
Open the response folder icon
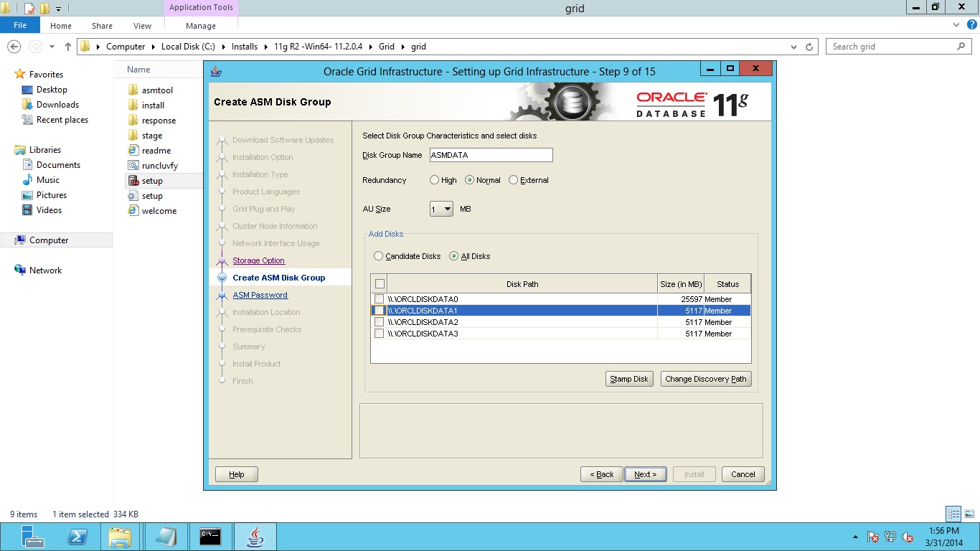[x=133, y=121]
